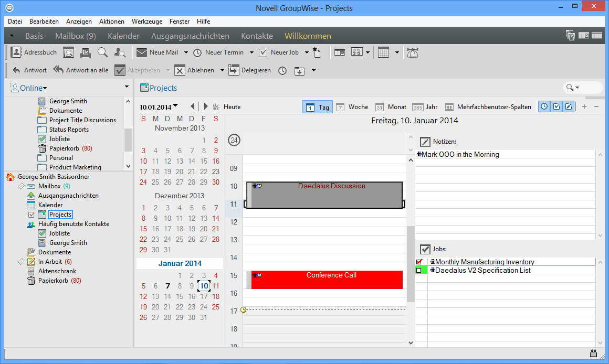Click the clock icon next to Delegieren

[282, 71]
